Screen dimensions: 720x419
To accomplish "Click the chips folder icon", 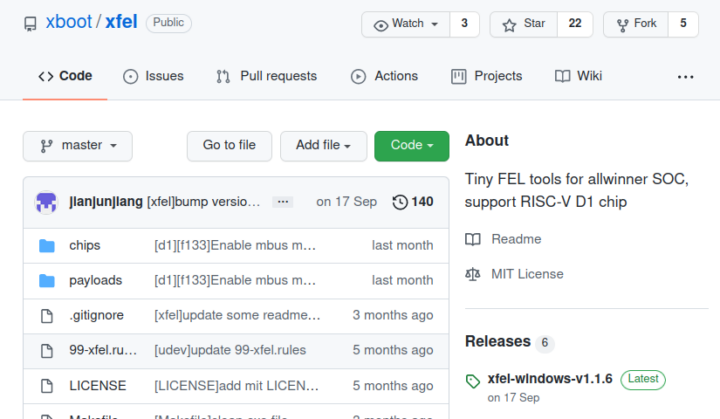I will pos(47,246).
